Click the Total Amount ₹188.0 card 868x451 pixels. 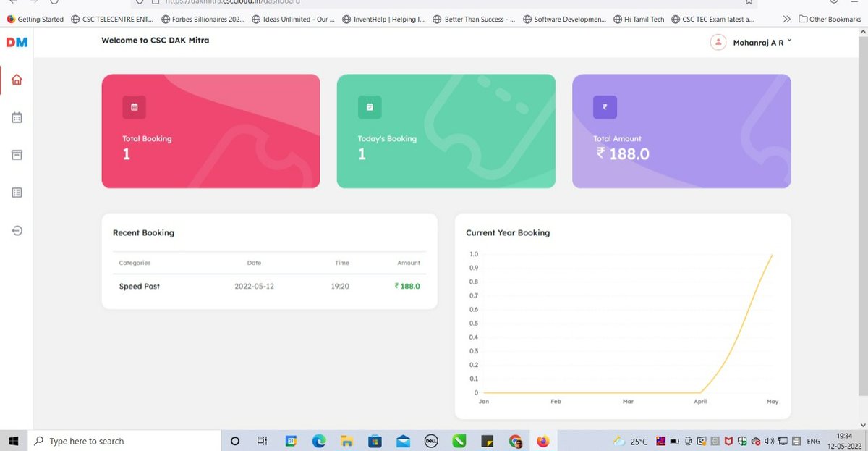click(x=681, y=131)
